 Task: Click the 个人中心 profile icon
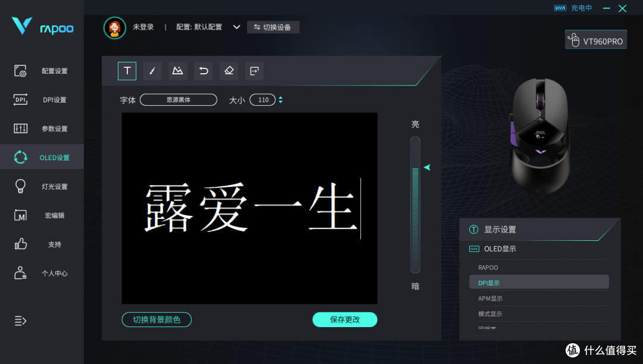click(20, 273)
